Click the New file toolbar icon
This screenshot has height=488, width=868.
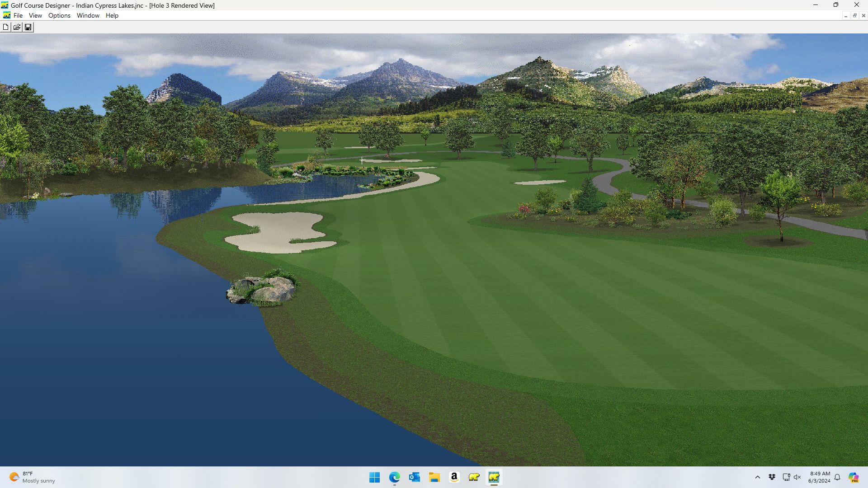(5, 27)
